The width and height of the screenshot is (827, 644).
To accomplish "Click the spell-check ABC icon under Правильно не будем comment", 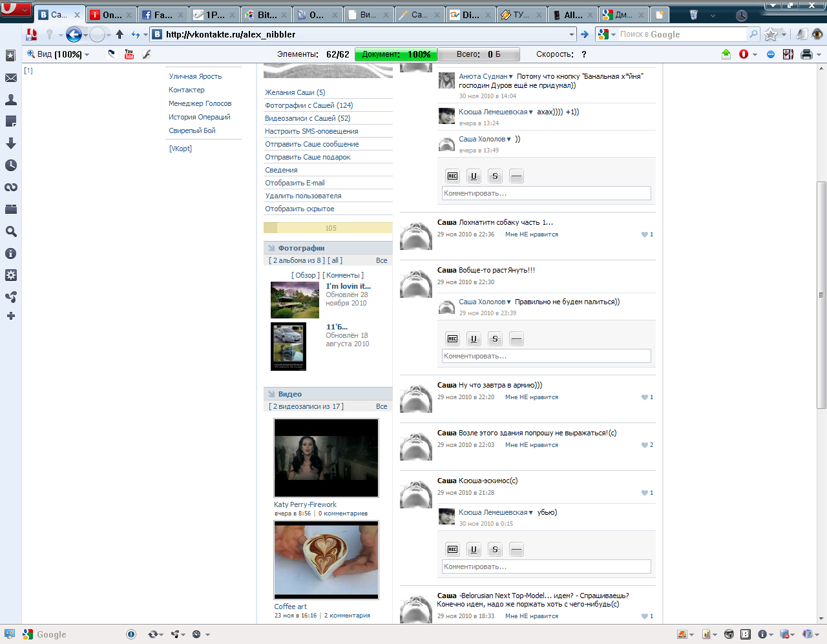I will point(452,339).
